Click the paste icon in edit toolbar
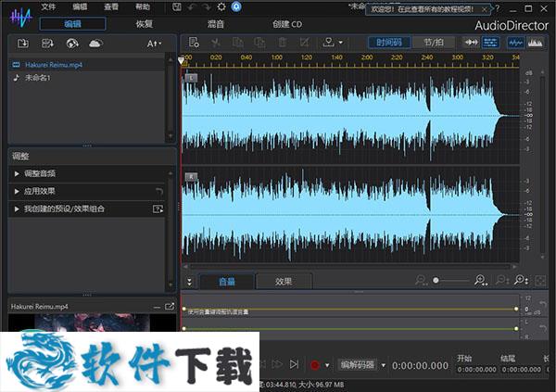 pos(259,43)
